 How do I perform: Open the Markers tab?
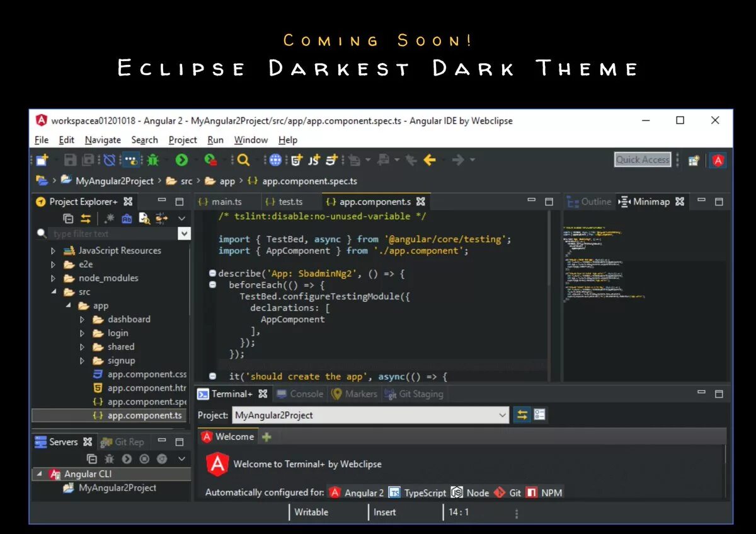pyautogui.click(x=354, y=394)
